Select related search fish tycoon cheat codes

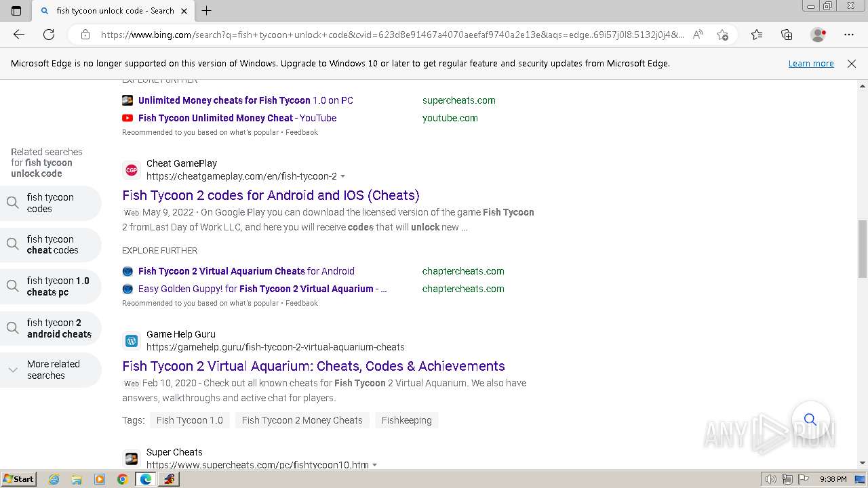tap(50, 245)
